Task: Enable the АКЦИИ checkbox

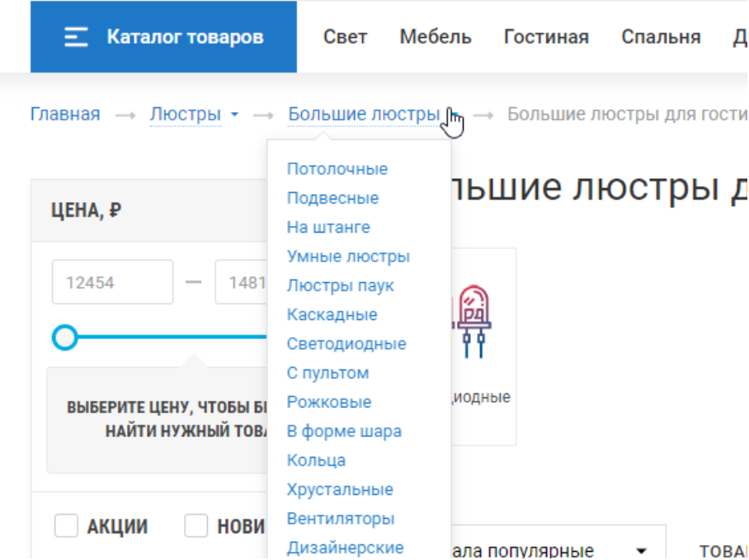Action: (66, 526)
